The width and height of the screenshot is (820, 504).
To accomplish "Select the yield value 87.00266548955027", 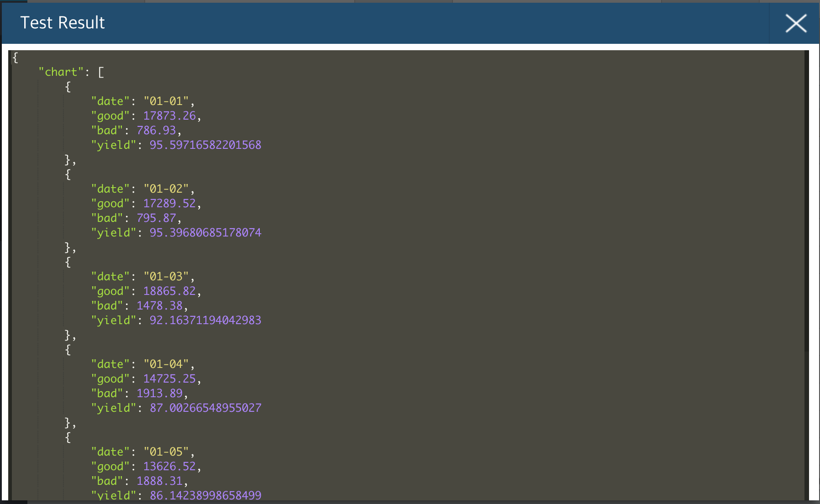I will [x=205, y=408].
